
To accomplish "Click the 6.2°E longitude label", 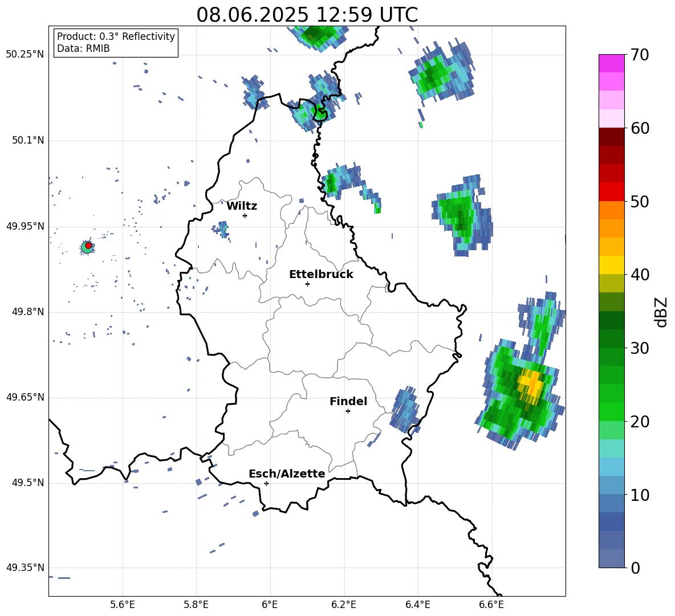I will pyautogui.click(x=344, y=605).
